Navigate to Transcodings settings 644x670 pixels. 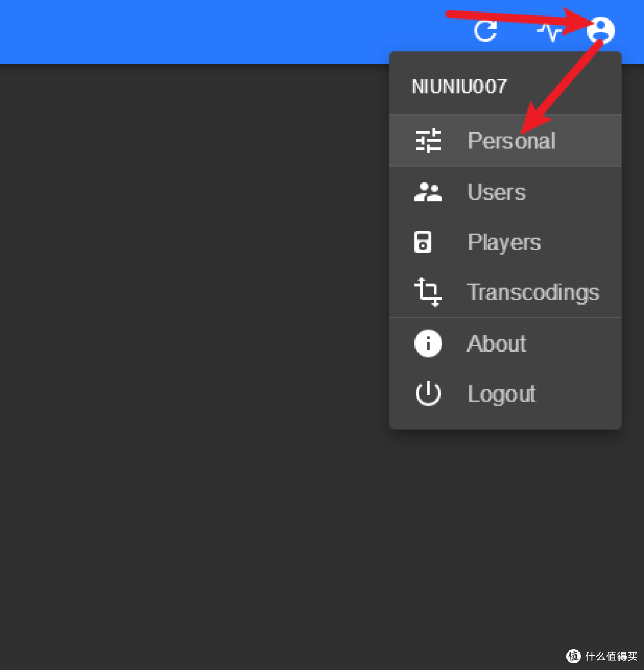tap(533, 292)
